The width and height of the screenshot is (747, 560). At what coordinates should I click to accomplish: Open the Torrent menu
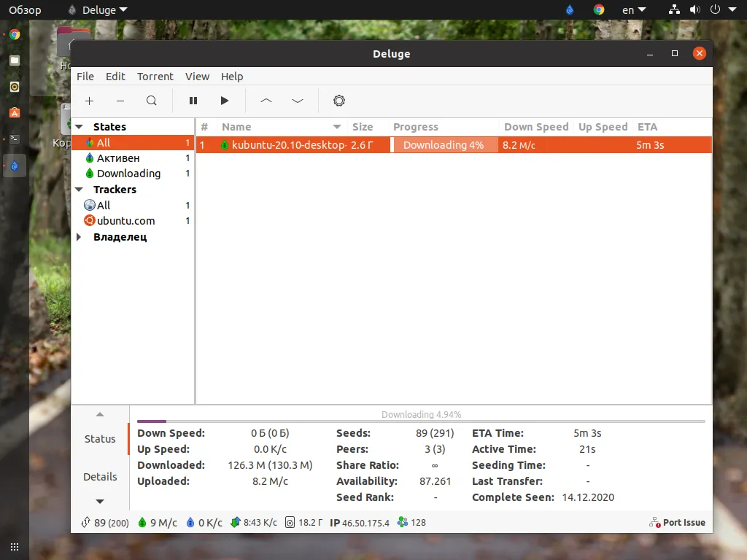point(155,76)
